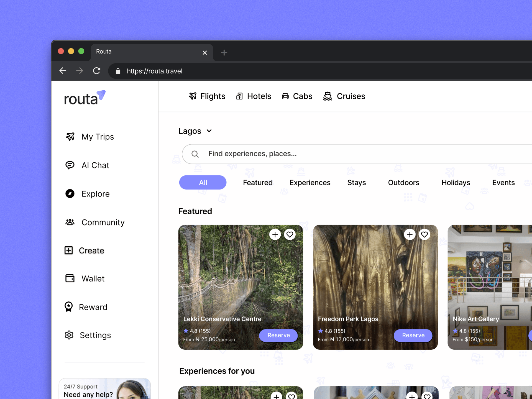Add Lekki Conservative Centre with plus icon
Screen dimensions: 532x399
coord(275,235)
